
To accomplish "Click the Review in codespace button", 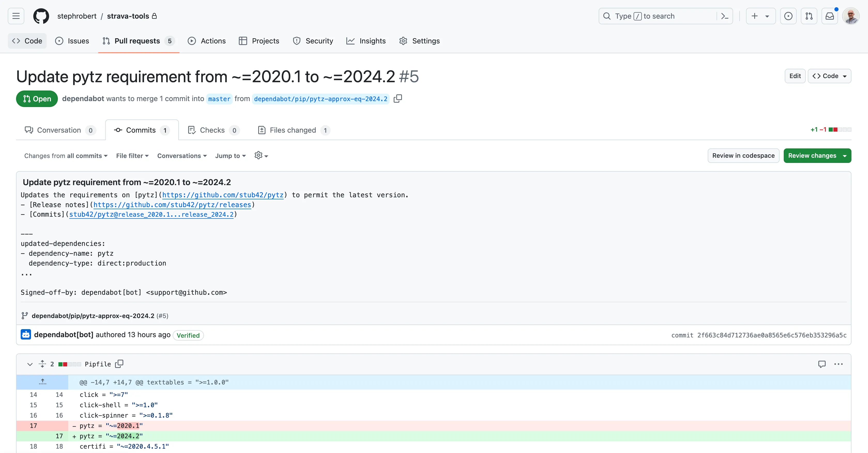I will (743, 156).
